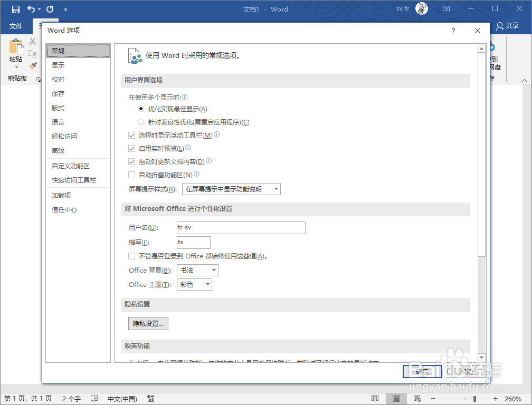
Task: Enable 不管是否登录到 Office 都始终使用这些值 checkbox
Action: (131, 256)
